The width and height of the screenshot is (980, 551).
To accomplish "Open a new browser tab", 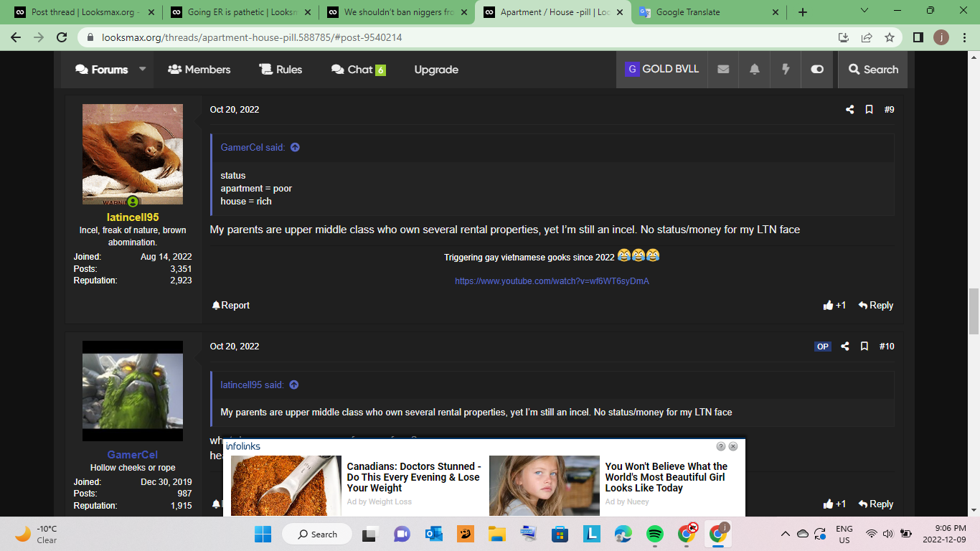I will coord(803,12).
